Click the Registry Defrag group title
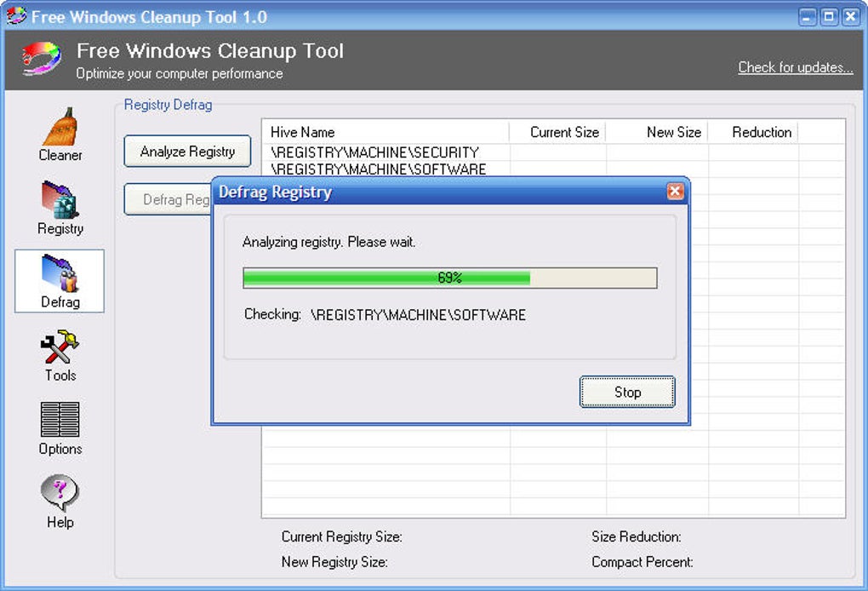Screen dimensions: 868x591 (x=168, y=105)
